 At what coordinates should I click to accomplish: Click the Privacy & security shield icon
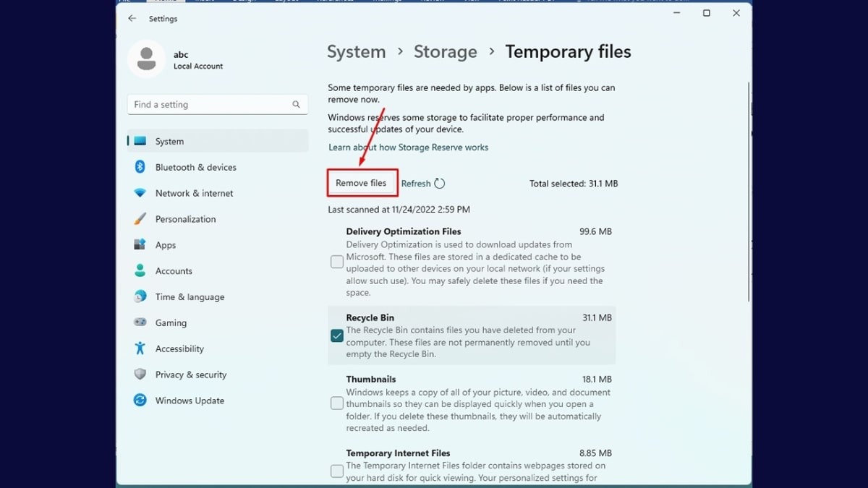[140, 374]
